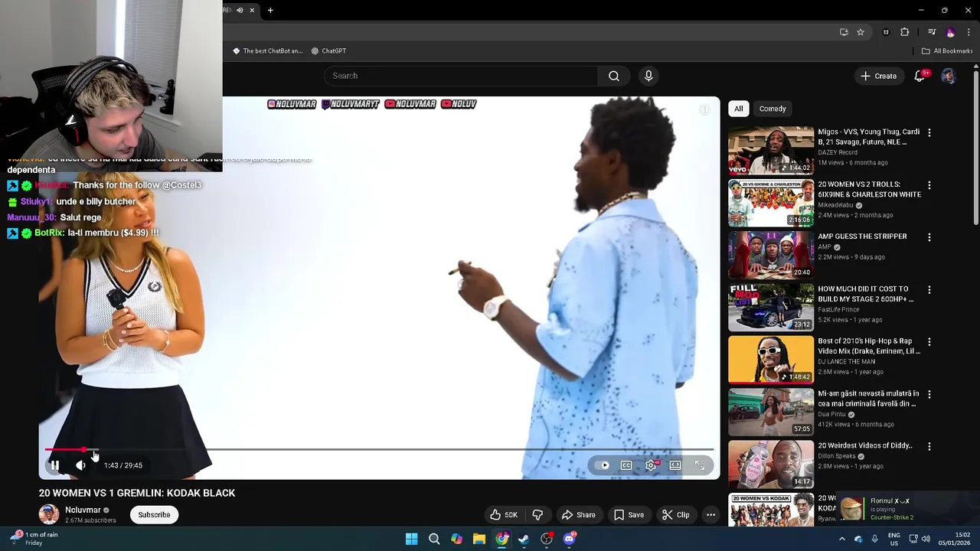980x551 pixels.
Task: Open Windows taskbar search
Action: tap(434, 539)
